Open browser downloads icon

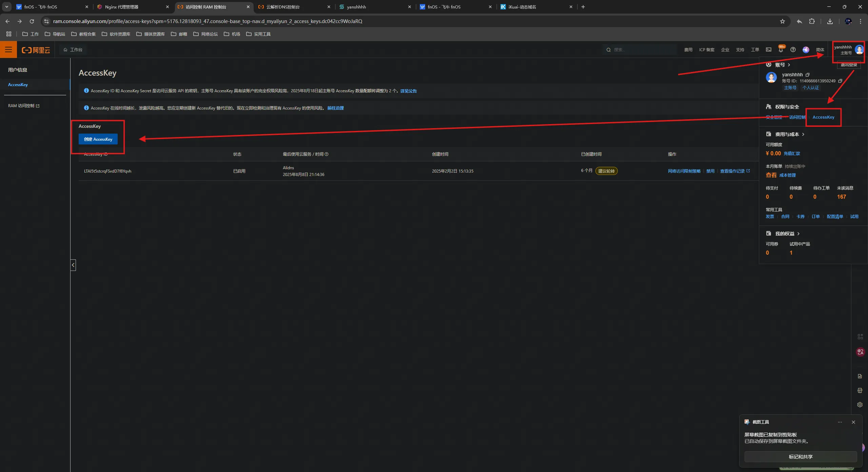pyautogui.click(x=830, y=21)
